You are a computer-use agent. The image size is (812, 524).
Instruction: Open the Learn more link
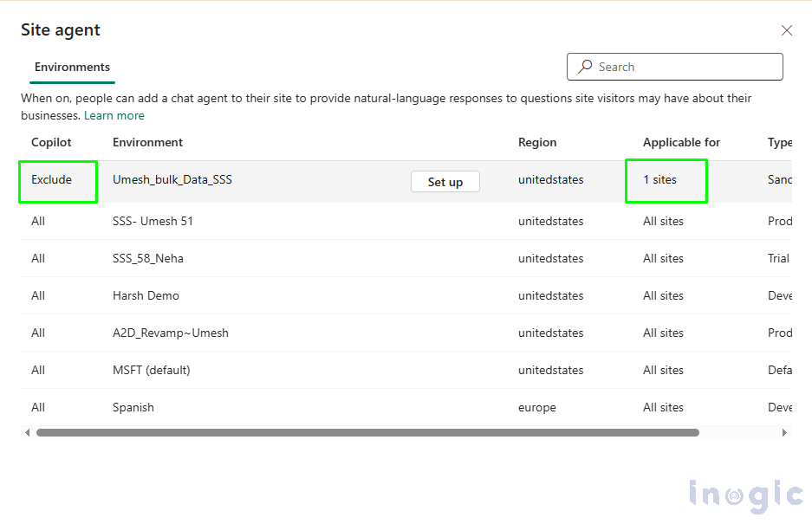point(114,115)
